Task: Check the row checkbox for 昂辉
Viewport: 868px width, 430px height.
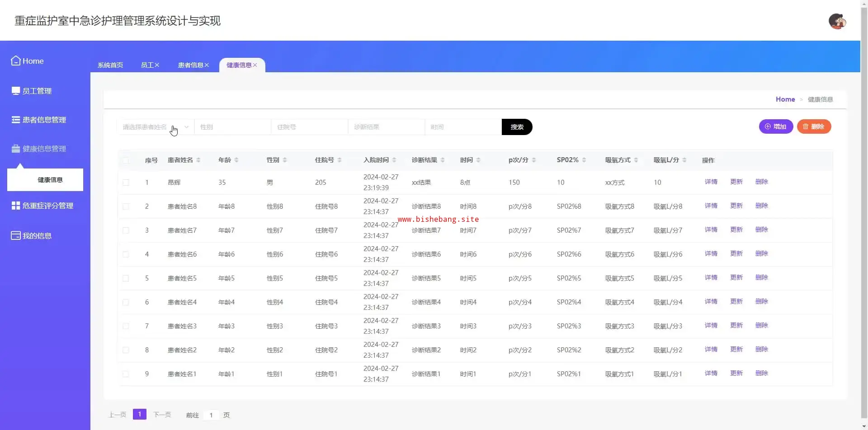Action: tap(126, 182)
